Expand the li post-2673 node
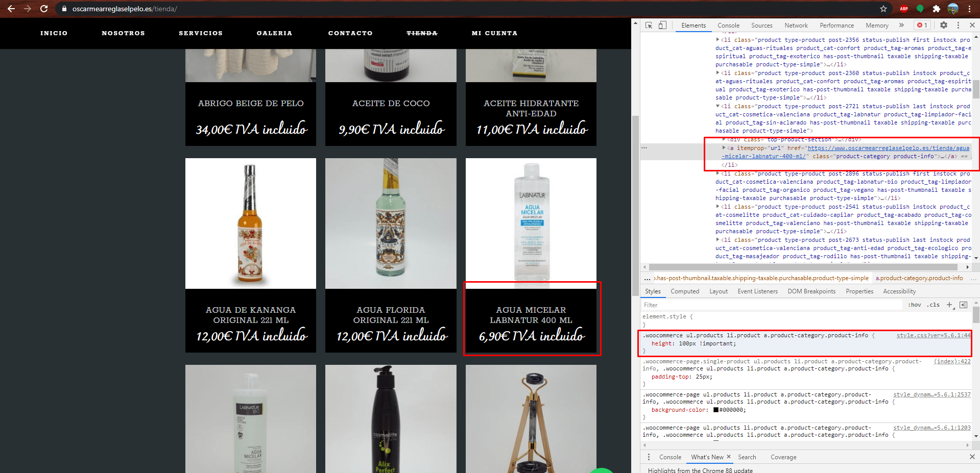Image resolution: width=980 pixels, height=473 pixels. [718, 240]
